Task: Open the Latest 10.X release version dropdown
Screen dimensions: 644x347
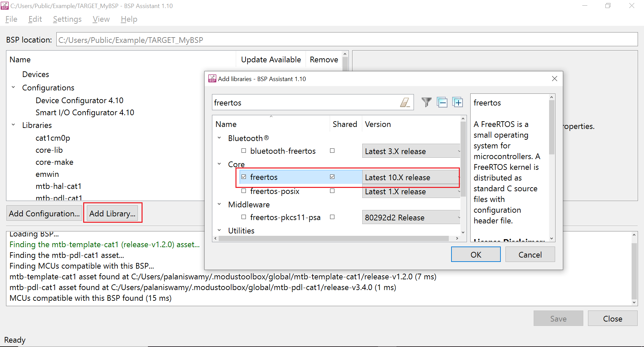Action: (411, 177)
